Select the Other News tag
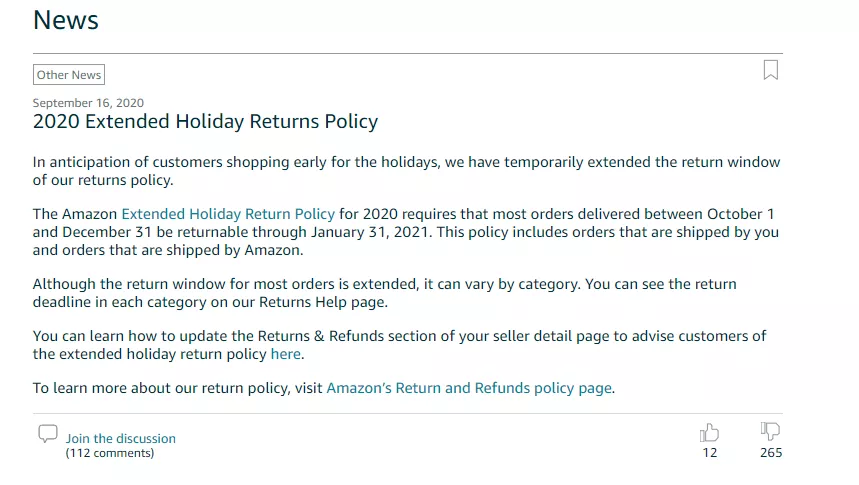859x485 pixels. tap(69, 75)
